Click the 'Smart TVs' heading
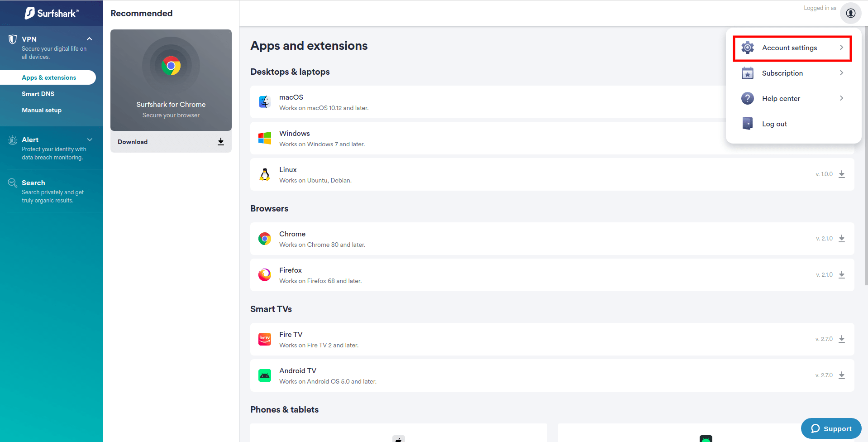The height and width of the screenshot is (442, 868). click(x=271, y=309)
